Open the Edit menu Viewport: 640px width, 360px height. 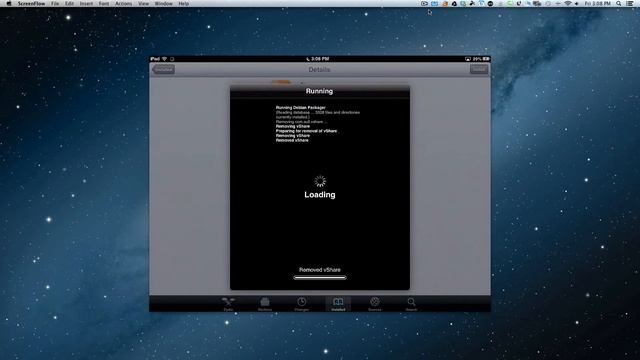69,3
